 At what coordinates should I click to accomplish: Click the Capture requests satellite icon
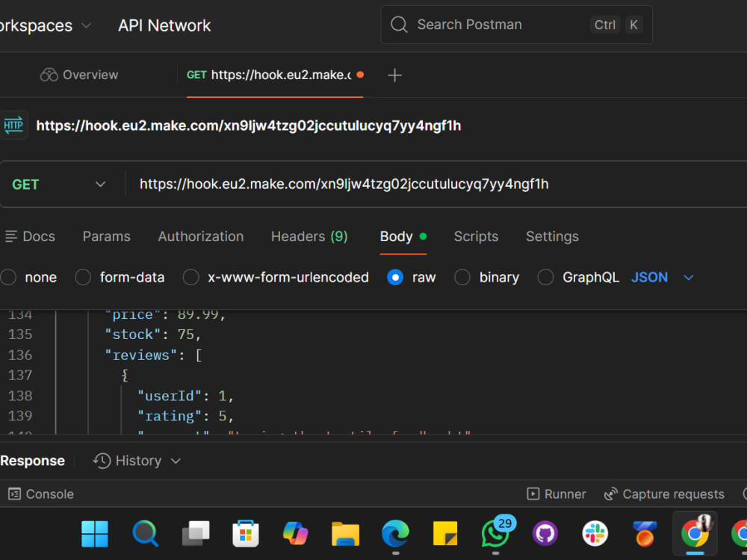pos(611,494)
